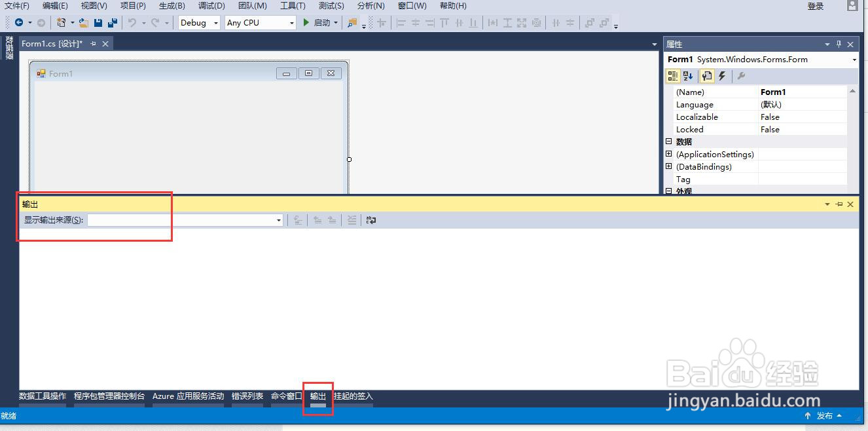868x431 pixels.
Task: Show Events with lightning bolt icon
Action: 722,76
